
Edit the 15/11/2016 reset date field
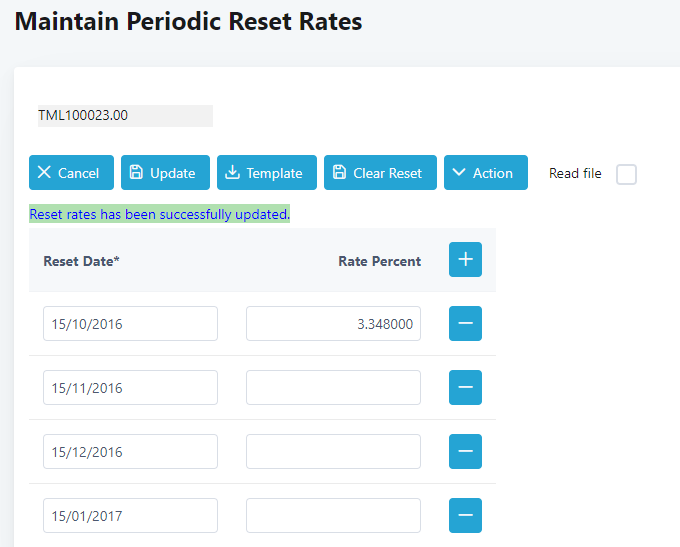point(130,388)
